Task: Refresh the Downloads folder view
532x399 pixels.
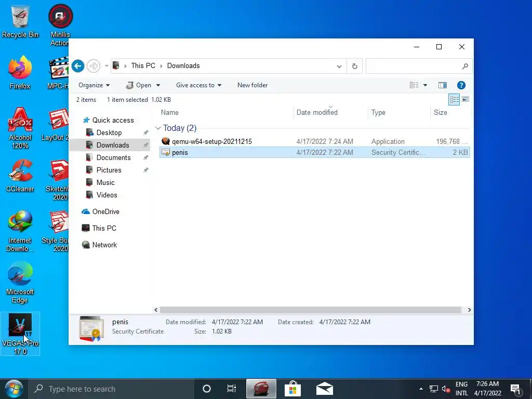Action: 354,66
